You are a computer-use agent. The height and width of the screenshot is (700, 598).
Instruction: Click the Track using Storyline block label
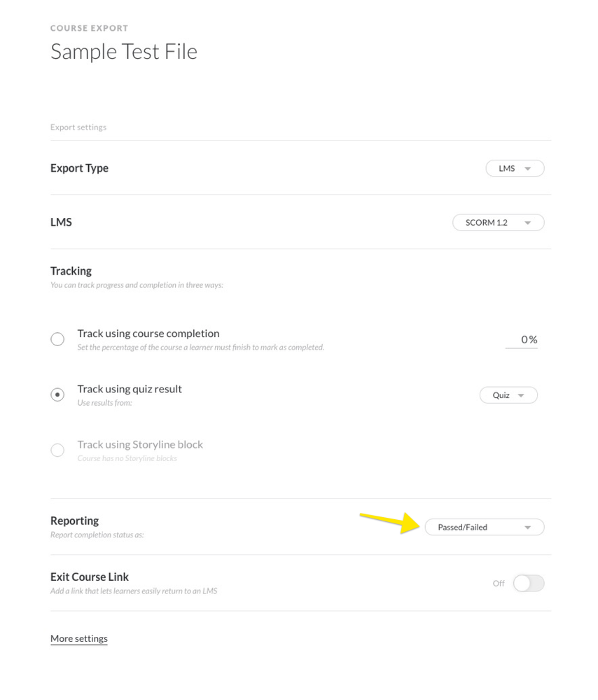coord(140,444)
